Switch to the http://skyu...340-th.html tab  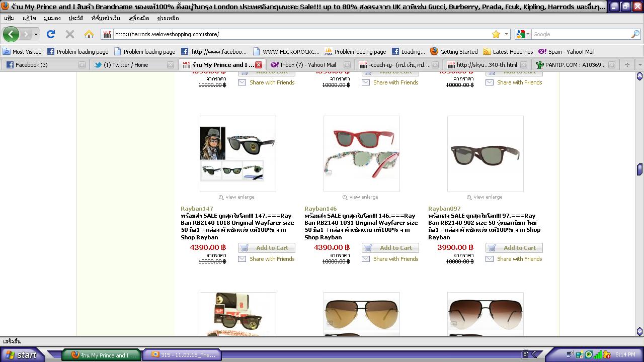(x=487, y=65)
